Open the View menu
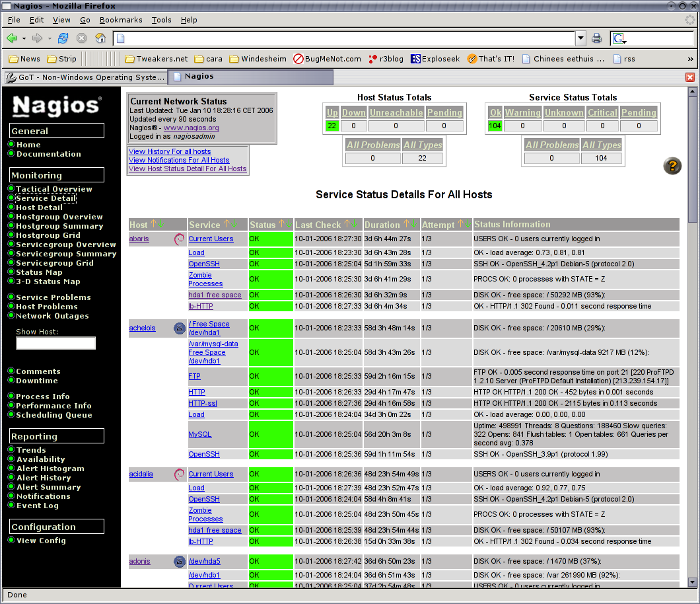Screen dimensions: 700x604 click(x=61, y=20)
